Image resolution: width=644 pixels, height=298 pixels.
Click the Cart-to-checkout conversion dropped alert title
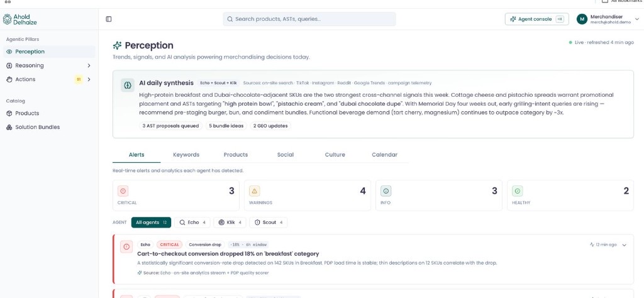coord(228,254)
